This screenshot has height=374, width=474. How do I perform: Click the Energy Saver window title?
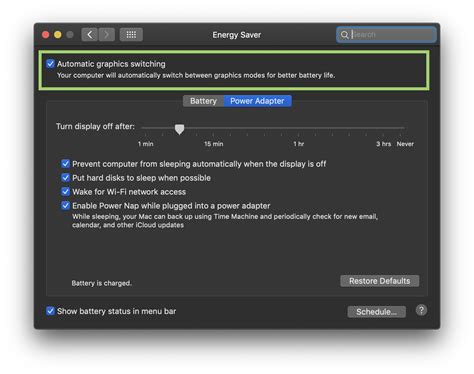click(237, 35)
